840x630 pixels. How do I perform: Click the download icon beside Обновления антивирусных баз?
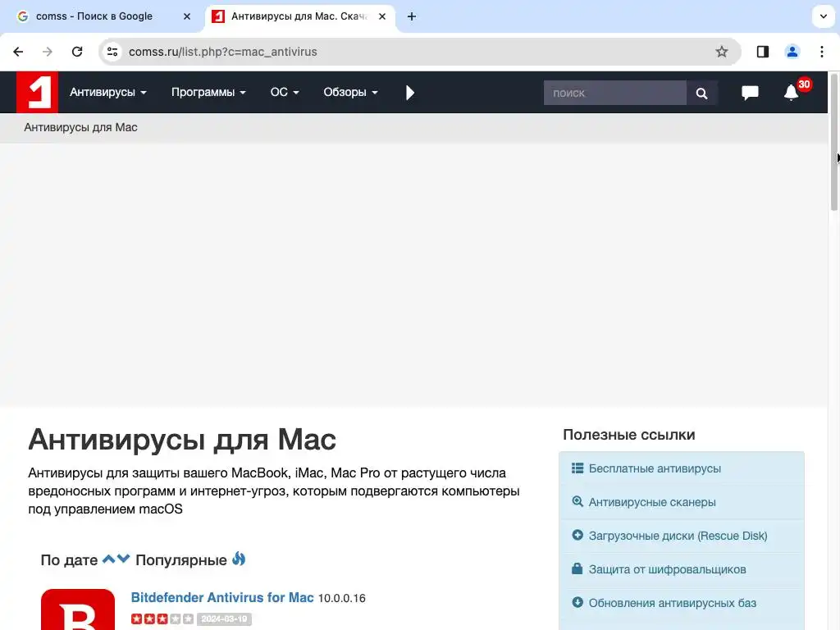tap(577, 602)
